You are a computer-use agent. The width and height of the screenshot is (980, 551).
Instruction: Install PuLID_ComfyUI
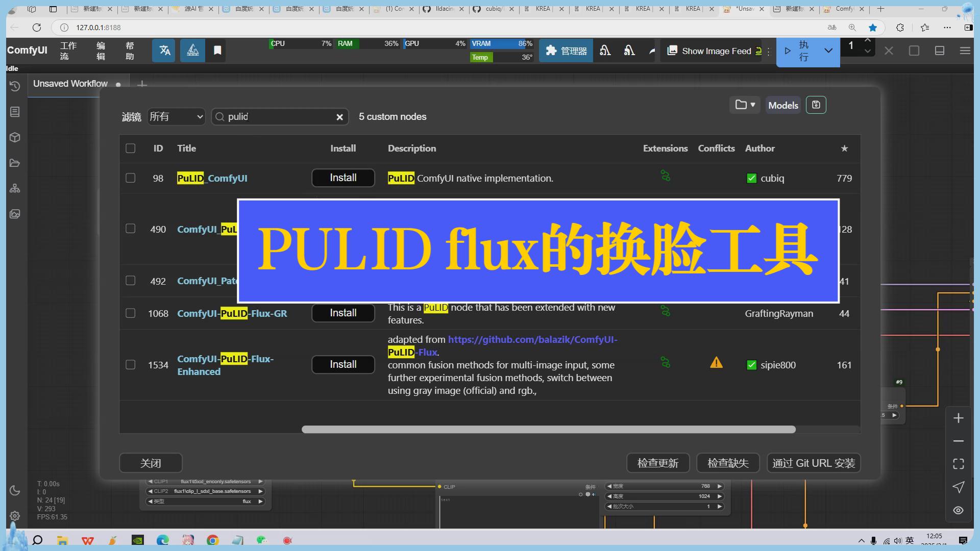(343, 178)
